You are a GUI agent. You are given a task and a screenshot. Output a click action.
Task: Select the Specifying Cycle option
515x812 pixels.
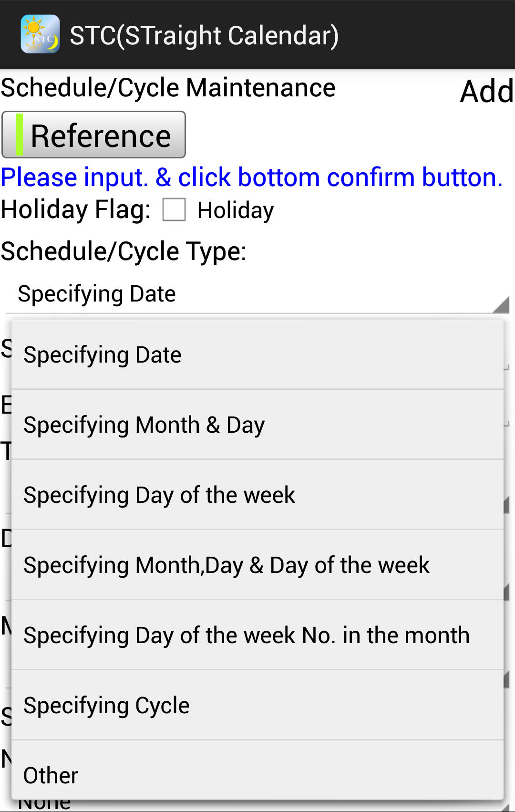click(257, 705)
